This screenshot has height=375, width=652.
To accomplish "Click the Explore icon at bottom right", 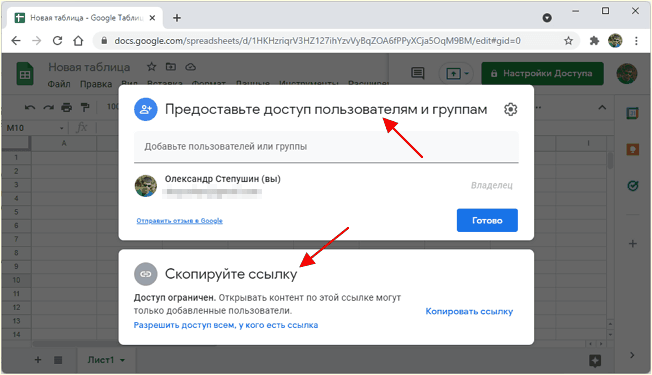I will pyautogui.click(x=595, y=360).
